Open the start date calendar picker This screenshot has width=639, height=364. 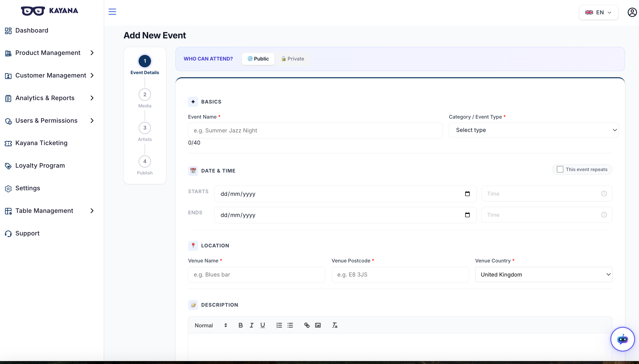[x=467, y=194]
